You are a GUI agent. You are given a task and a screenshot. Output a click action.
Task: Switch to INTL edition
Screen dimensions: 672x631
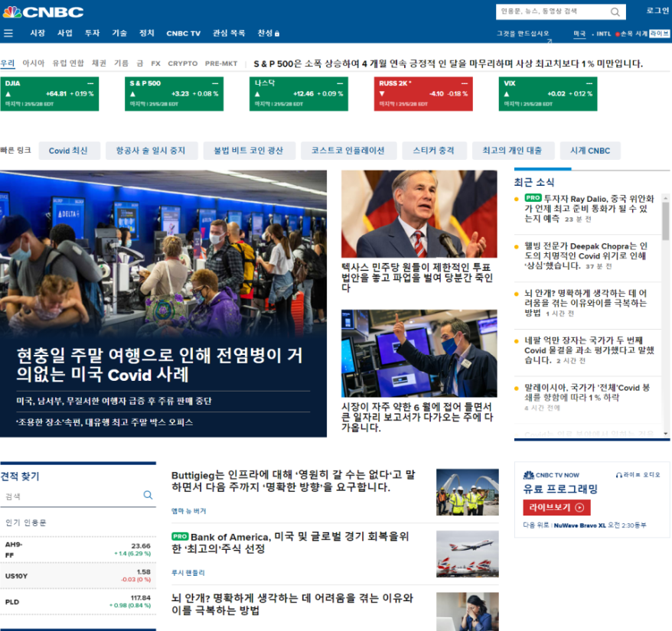[603, 34]
